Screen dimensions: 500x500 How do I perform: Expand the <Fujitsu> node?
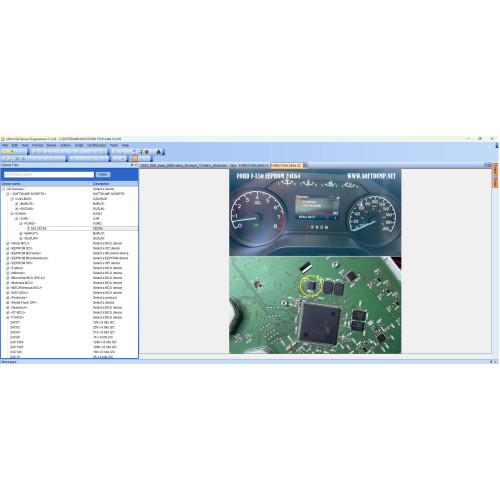[8, 268]
